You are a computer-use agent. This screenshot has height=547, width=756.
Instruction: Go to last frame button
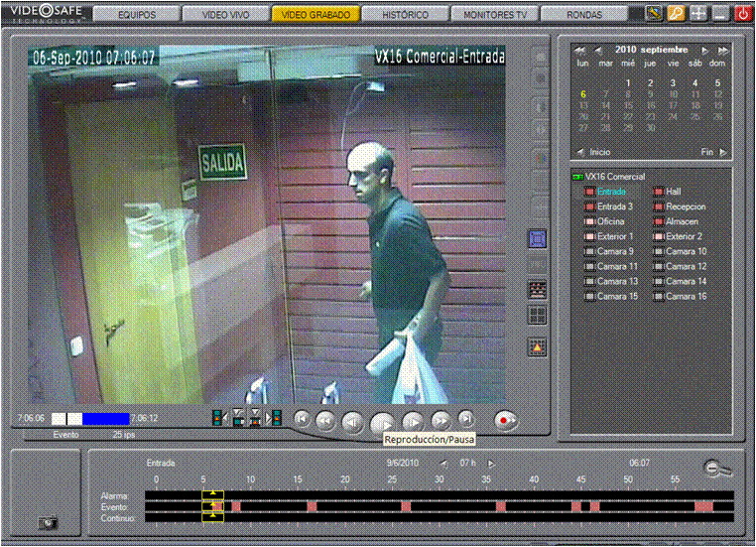point(465,419)
